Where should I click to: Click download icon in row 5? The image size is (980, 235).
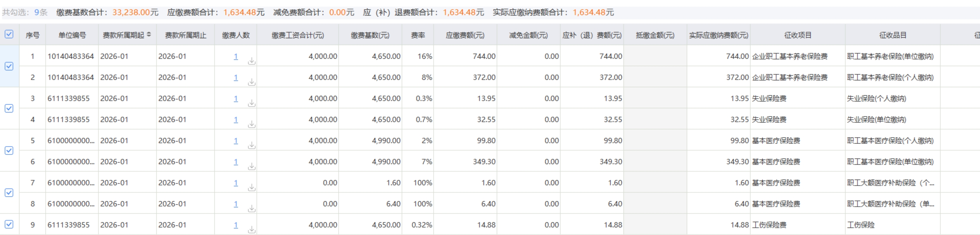[x=252, y=145]
